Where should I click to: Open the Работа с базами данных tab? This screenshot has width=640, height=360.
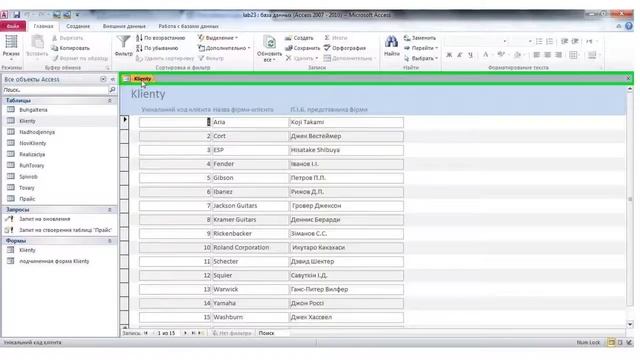[x=188, y=26]
